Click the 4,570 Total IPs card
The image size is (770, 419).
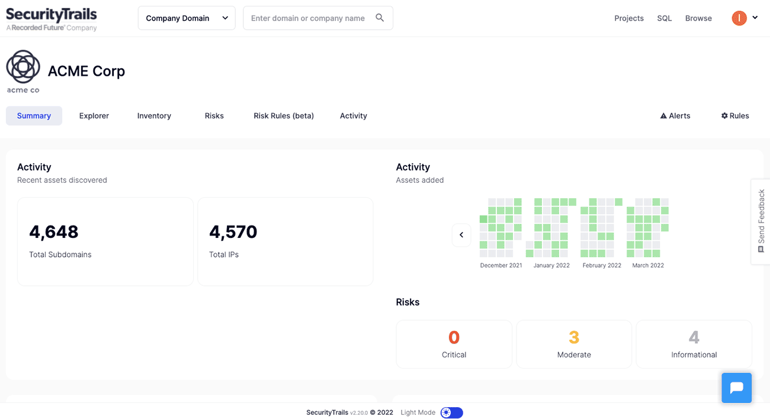click(285, 242)
